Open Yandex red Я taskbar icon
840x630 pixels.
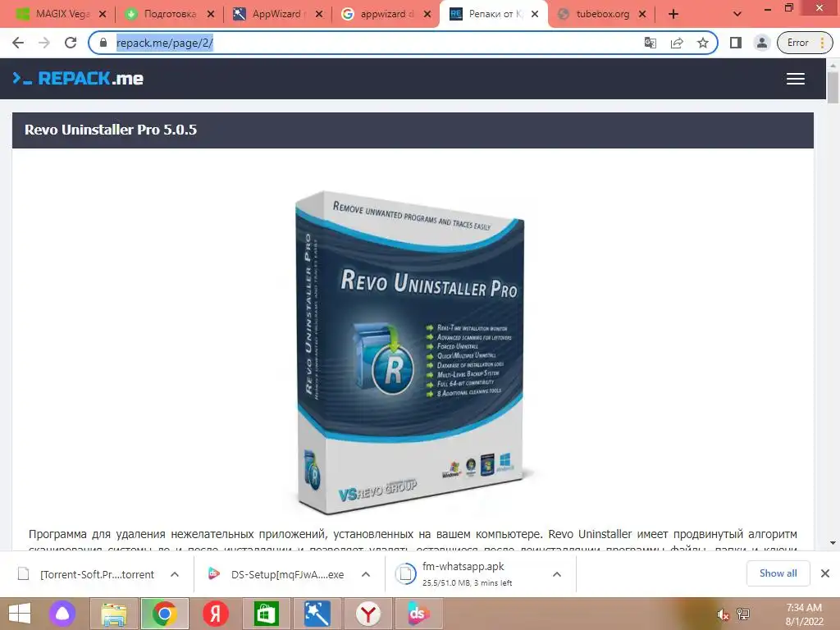point(216,614)
